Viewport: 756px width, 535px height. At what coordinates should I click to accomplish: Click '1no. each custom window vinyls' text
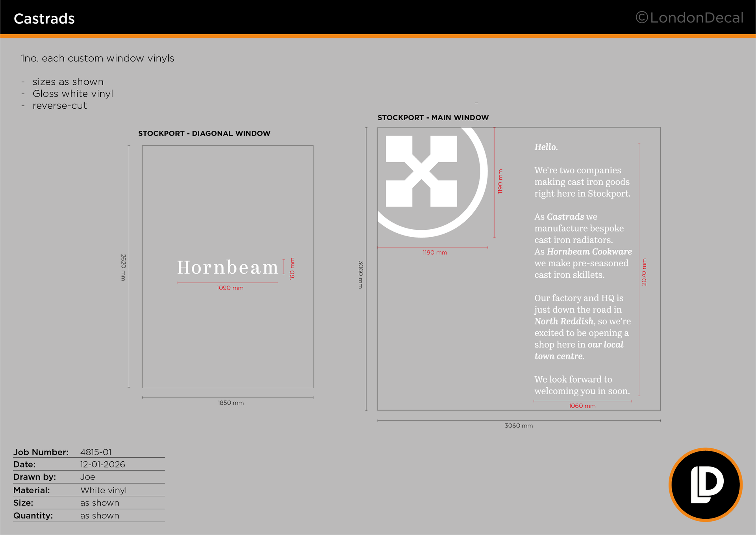click(98, 58)
